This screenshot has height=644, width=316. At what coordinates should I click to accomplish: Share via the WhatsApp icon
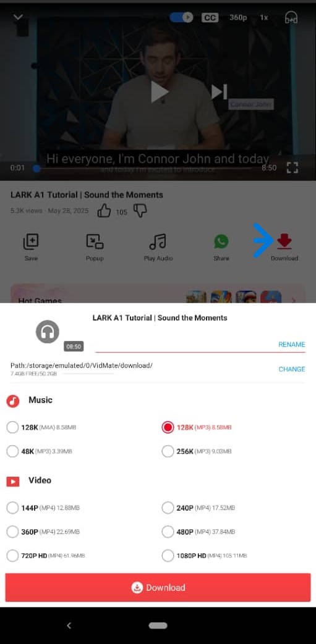[x=221, y=241]
